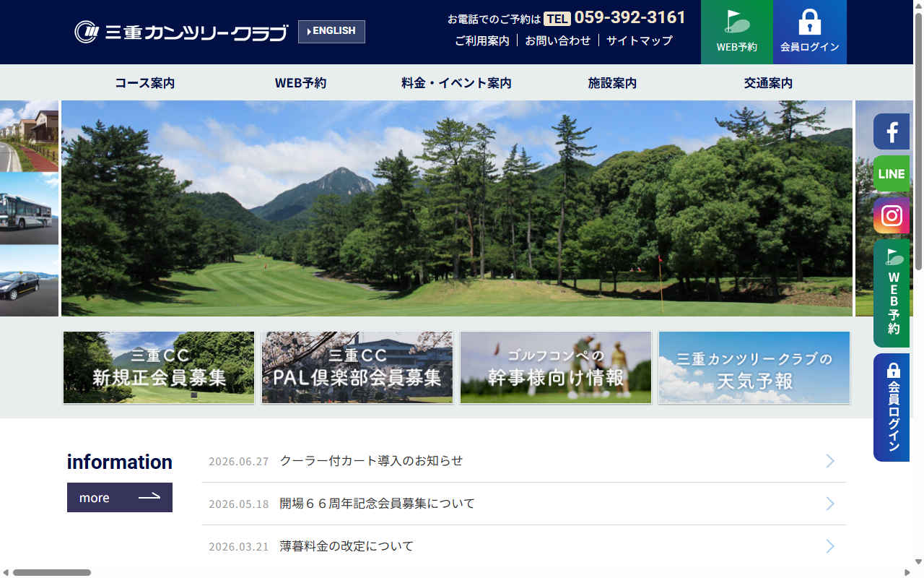Open the vertical 会員ログイン side button

pos(892,407)
